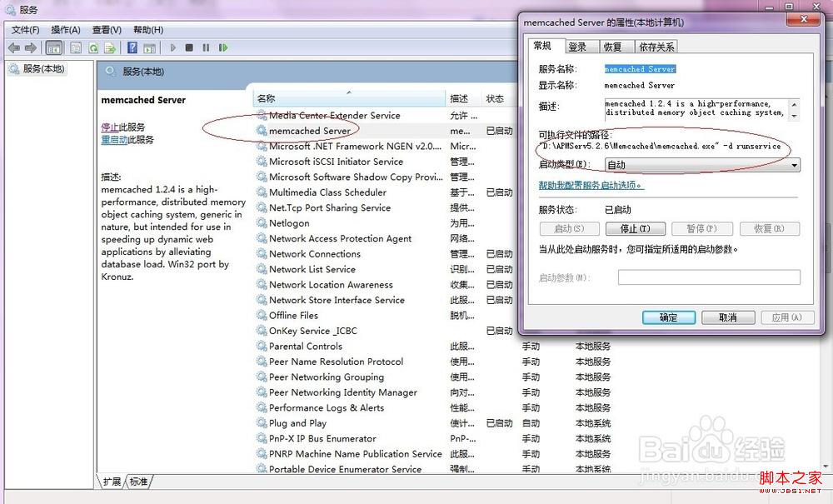
Task: Click the 启动参数 input field
Action: [x=709, y=277]
